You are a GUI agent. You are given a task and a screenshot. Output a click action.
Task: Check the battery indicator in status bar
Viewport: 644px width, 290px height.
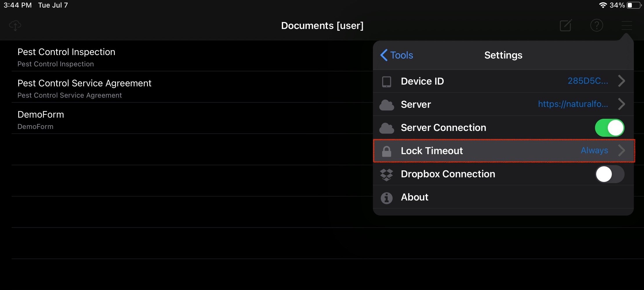pyautogui.click(x=634, y=5)
